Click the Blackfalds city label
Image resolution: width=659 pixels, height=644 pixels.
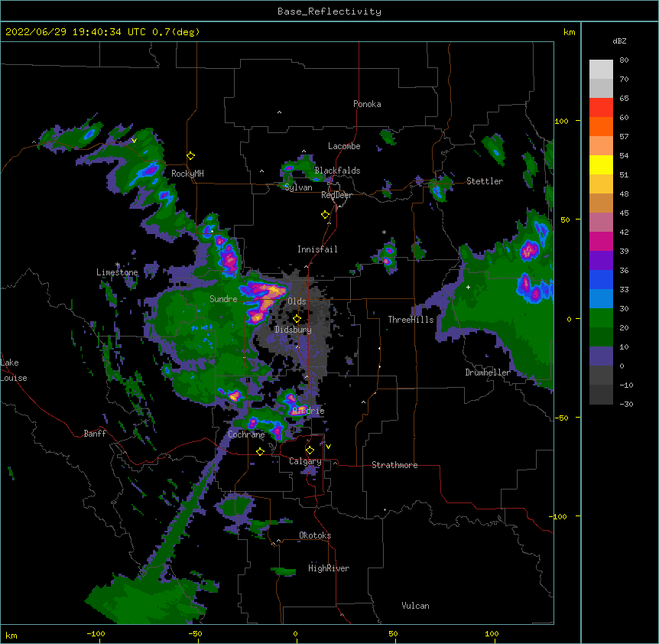337,171
